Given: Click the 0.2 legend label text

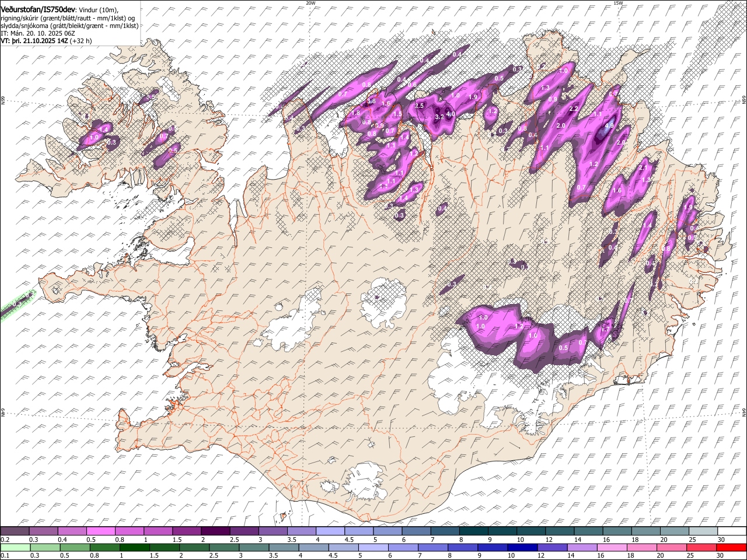Looking at the screenshot, I should point(5,540).
